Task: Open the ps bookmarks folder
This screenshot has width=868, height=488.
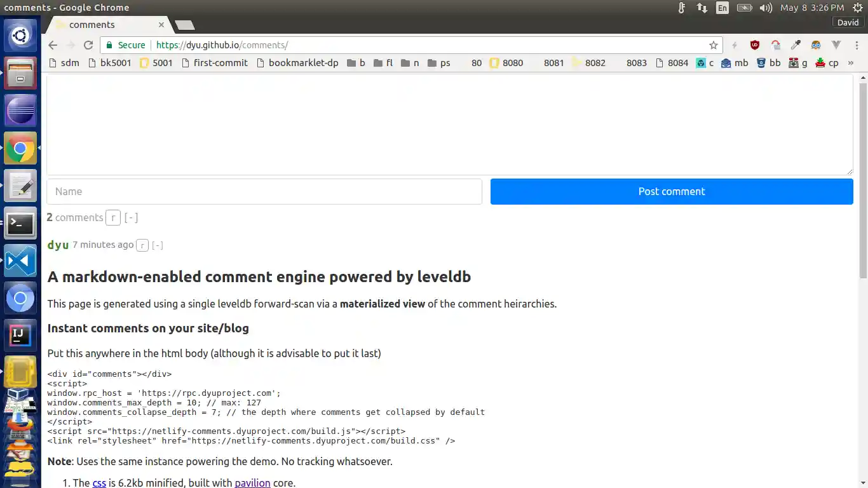Action: [x=438, y=63]
